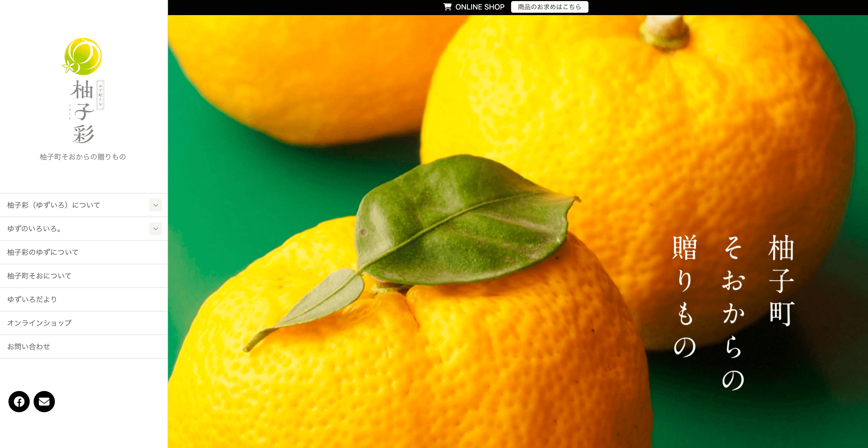
Task: Click 商品のお求めはこちら button
Action: [550, 7]
